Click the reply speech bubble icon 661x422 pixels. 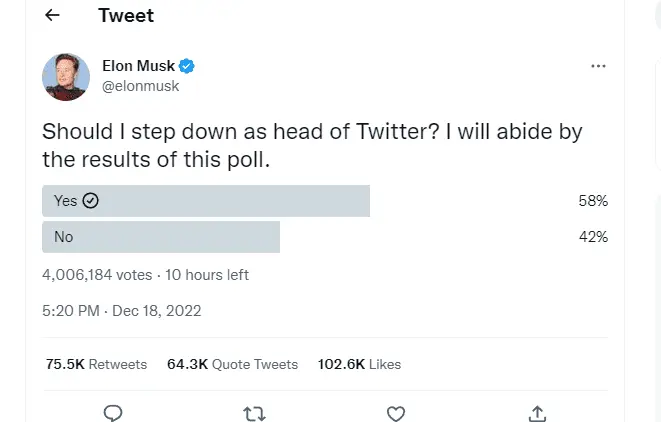(114, 412)
